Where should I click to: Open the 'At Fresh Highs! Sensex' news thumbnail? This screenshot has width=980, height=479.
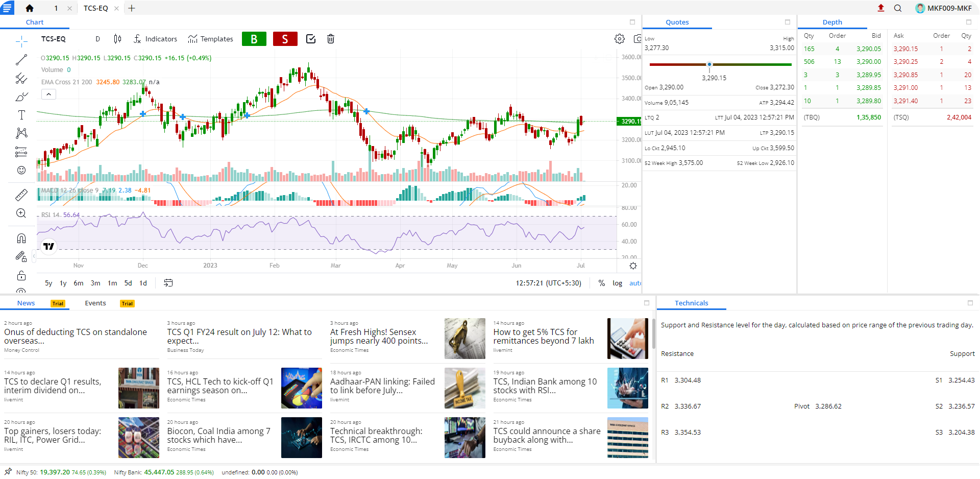coord(464,339)
